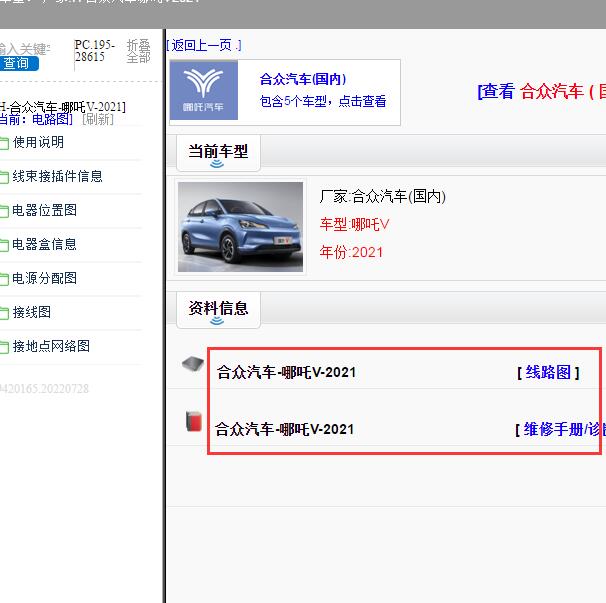
Task: Open 电器盒信息 tree item
Action: click(44, 244)
